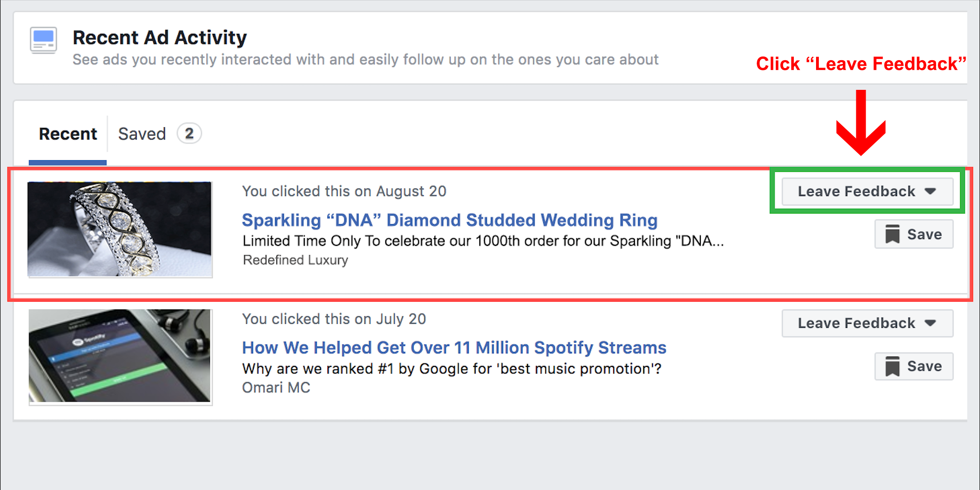Click bookmark icon on Spotify ad's Save
This screenshot has width=980, height=490.
(x=892, y=366)
